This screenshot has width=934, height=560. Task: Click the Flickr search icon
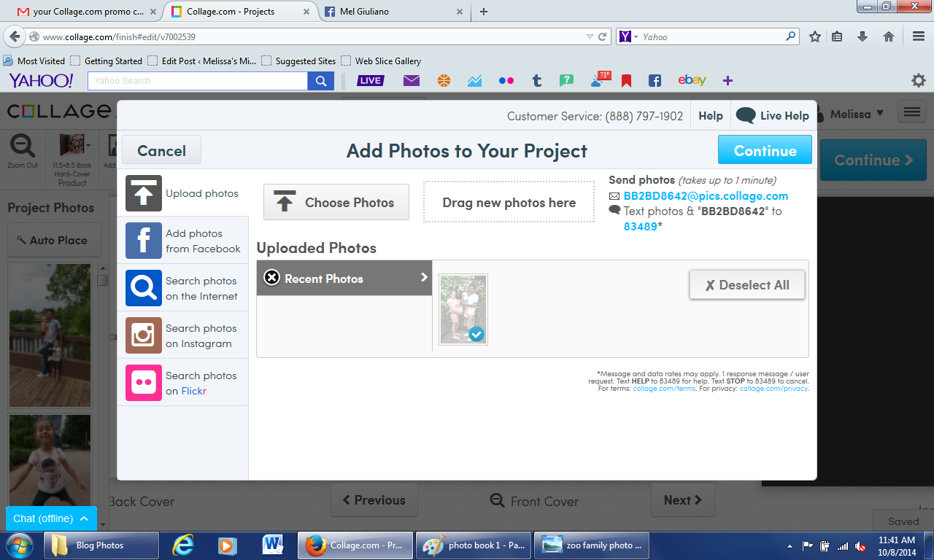tap(143, 383)
